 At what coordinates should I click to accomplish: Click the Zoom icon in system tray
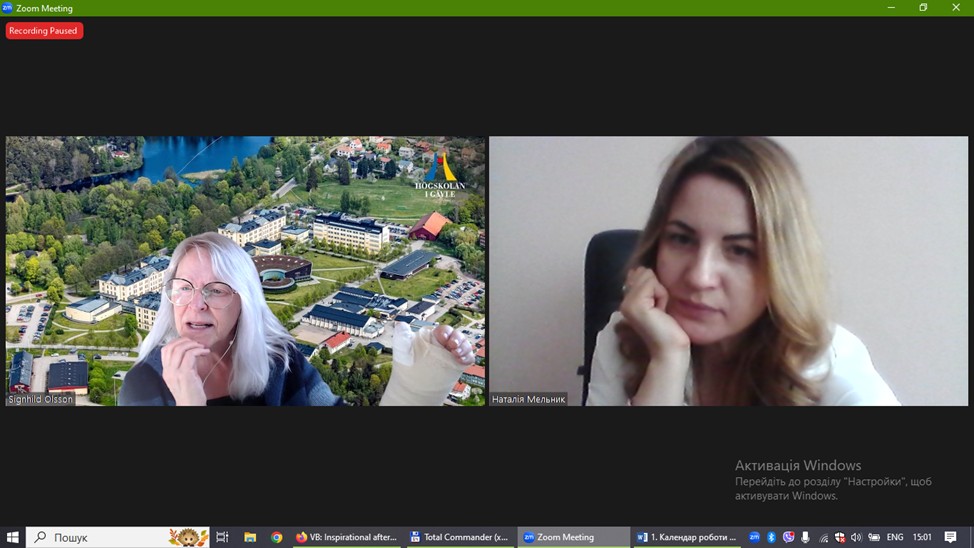click(755, 537)
